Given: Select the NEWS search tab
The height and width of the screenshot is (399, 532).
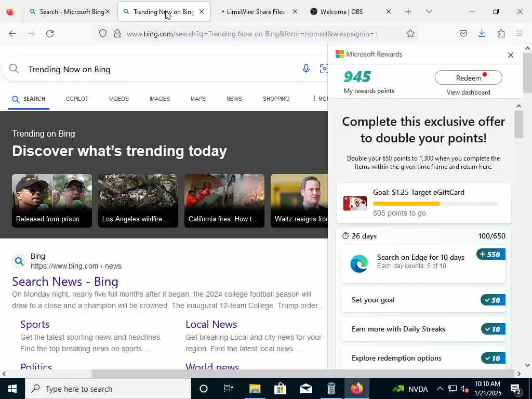Looking at the screenshot, I should point(234,99).
